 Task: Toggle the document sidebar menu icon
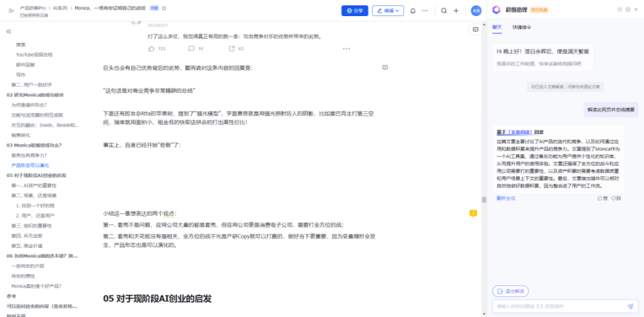pos(11,11)
